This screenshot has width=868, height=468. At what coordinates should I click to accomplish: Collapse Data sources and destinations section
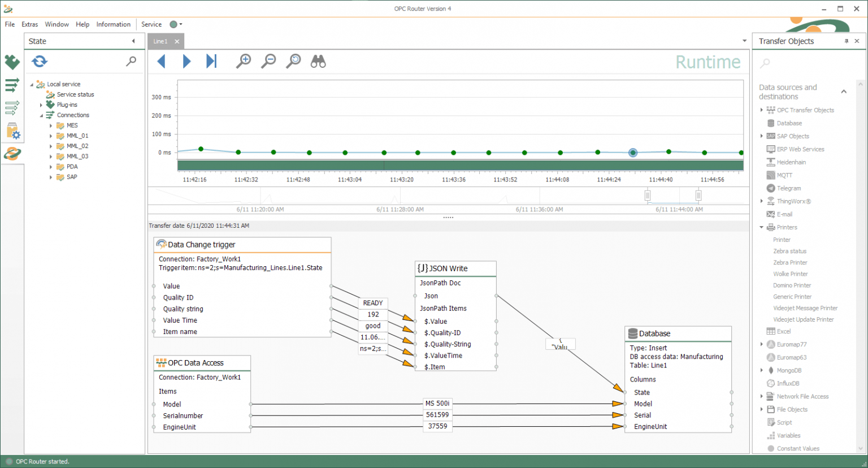pos(844,92)
